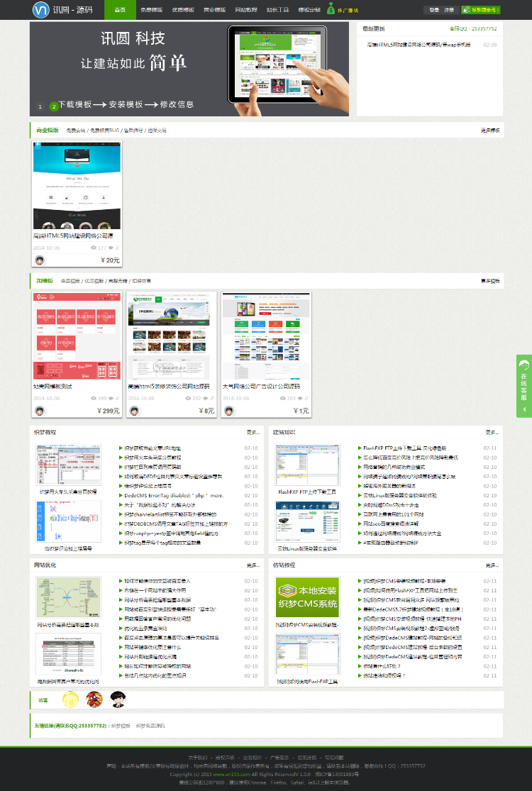Open the 织梦模板 friendly link
Screen dimensions: 532x791
pyautogui.click(x=121, y=726)
